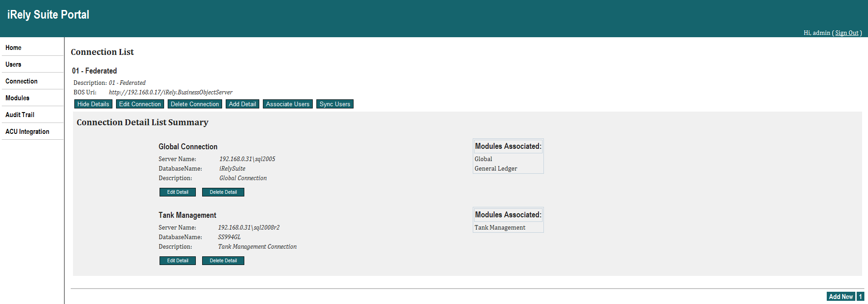Collapse details with Hide Details button
Image resolution: width=868 pixels, height=304 pixels.
(93, 104)
